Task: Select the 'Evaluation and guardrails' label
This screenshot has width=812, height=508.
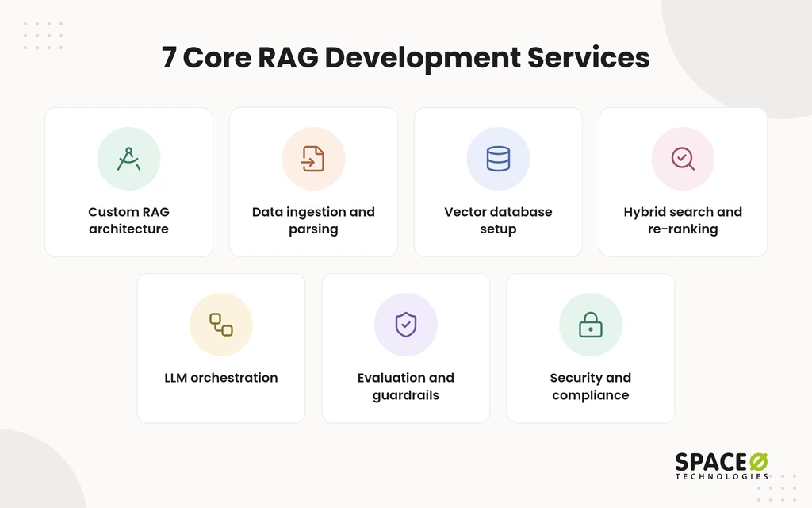Action: [x=406, y=387]
